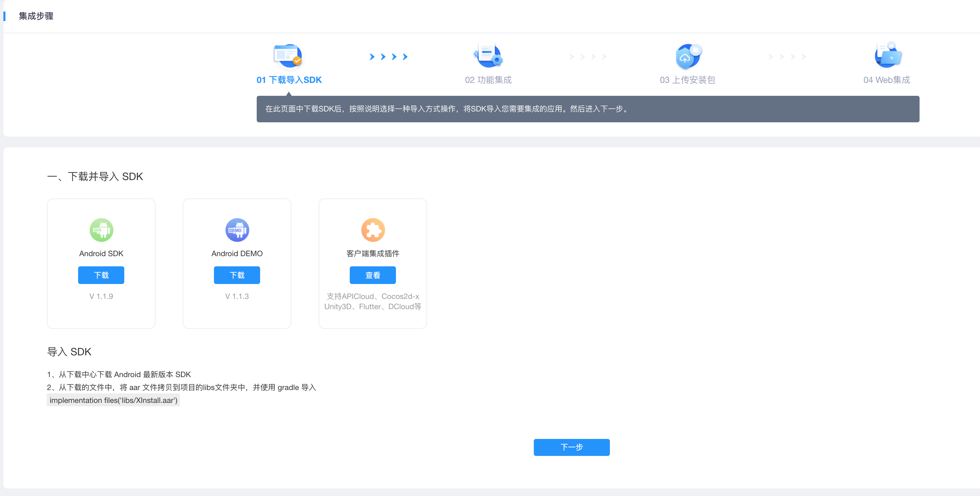Click the blue chevron arrows after step 01
This screenshot has height=496, width=980.
coord(388,57)
